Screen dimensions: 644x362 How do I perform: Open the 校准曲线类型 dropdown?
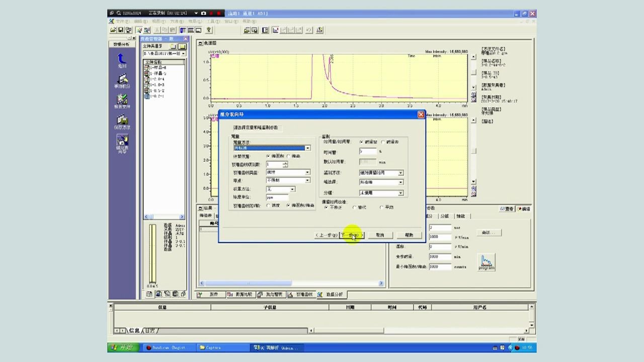[x=307, y=172]
